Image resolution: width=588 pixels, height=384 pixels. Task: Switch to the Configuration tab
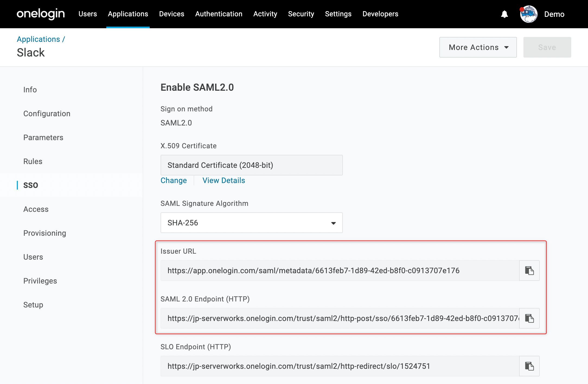47,114
